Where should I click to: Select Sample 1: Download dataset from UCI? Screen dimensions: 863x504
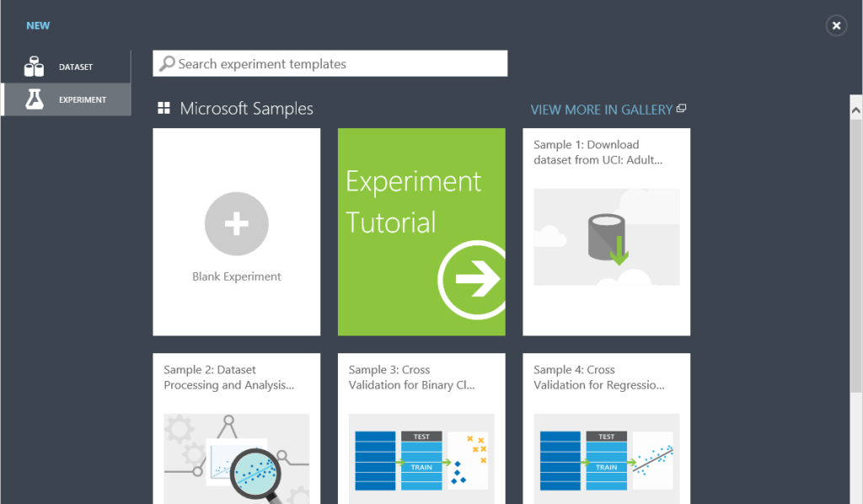point(606,232)
